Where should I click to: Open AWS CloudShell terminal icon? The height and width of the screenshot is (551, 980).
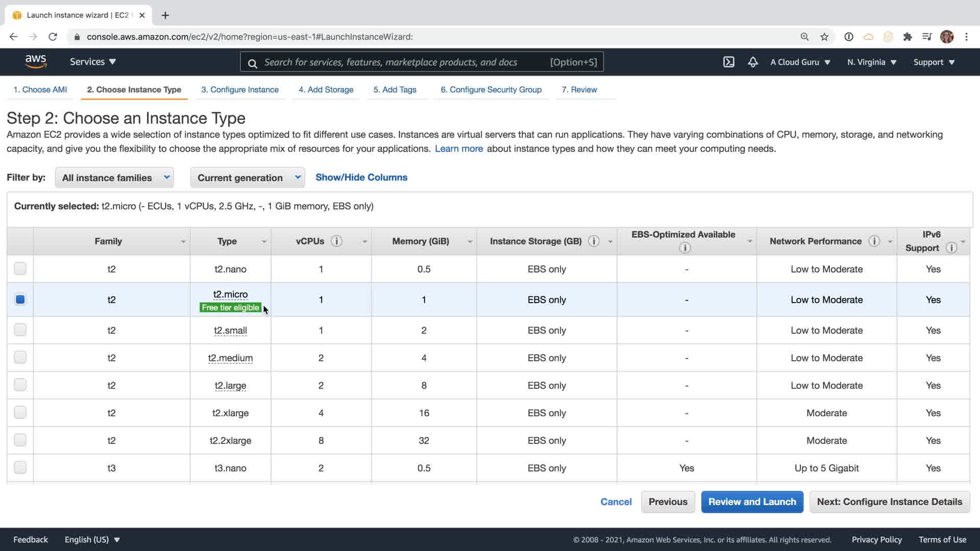(x=728, y=62)
